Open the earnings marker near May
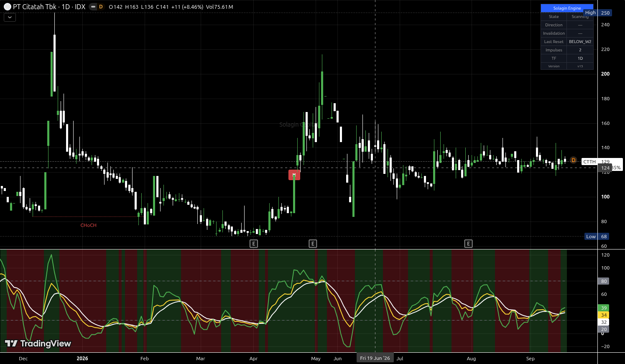The width and height of the screenshot is (625, 364). [x=313, y=243]
